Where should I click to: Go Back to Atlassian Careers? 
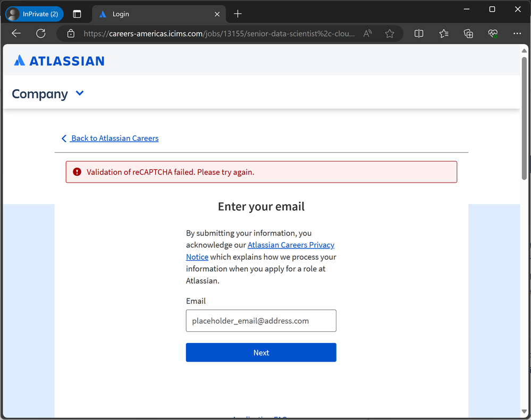[110, 138]
